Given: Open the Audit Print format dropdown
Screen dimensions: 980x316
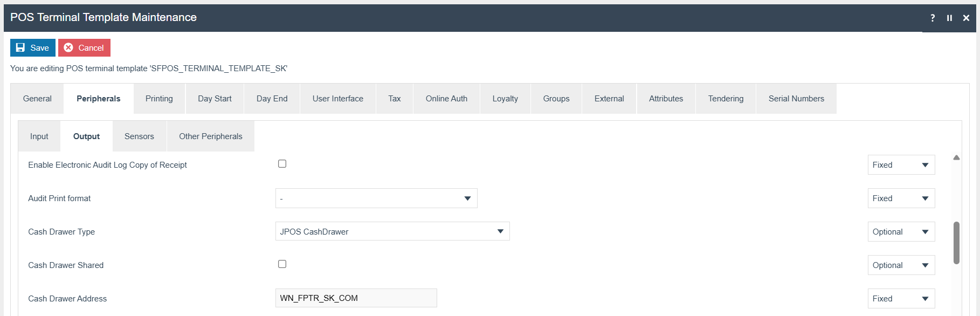Looking at the screenshot, I should coord(376,198).
